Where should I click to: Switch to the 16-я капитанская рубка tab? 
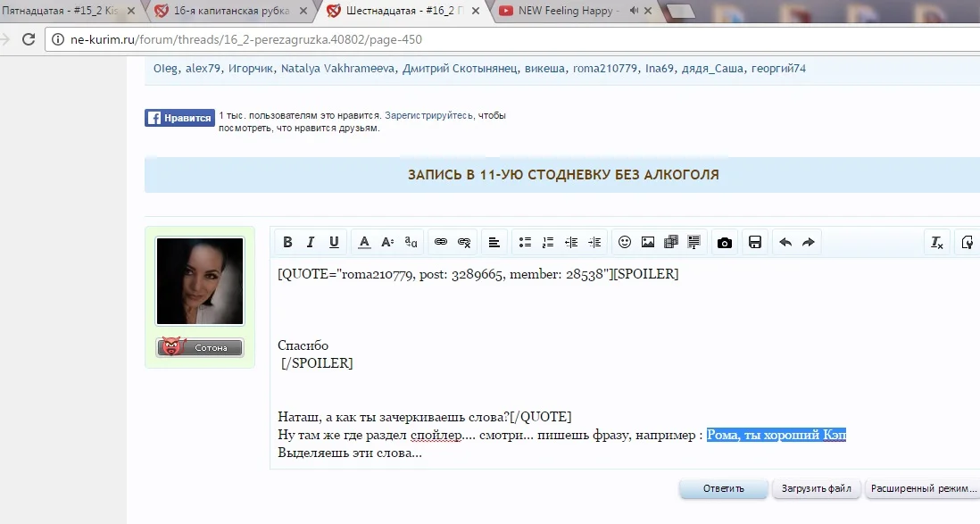(x=223, y=12)
